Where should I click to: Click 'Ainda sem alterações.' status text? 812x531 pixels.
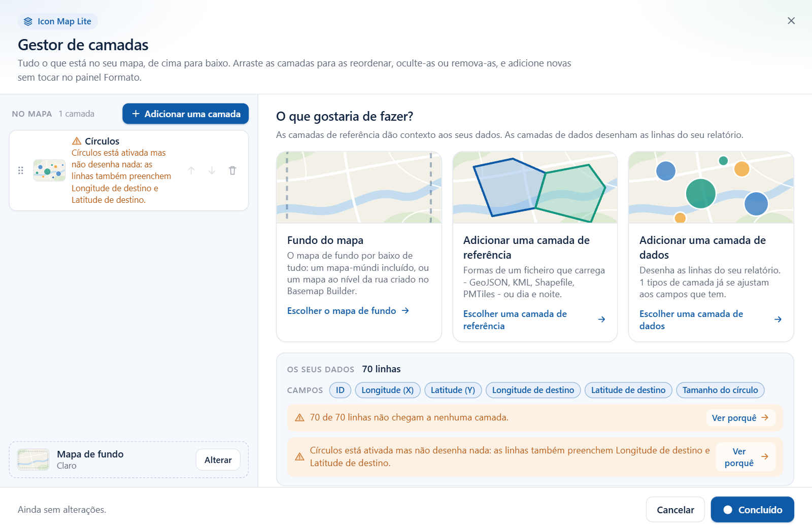pyautogui.click(x=62, y=510)
